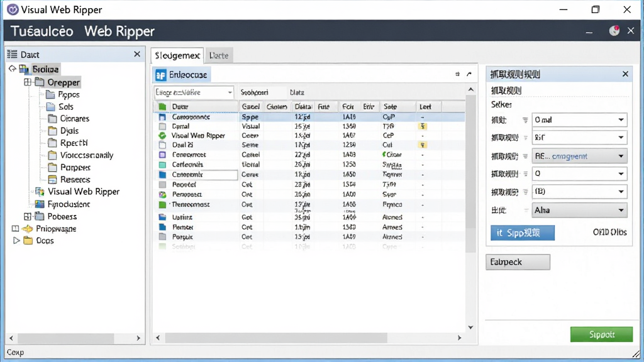This screenshot has height=362, width=644.
Task: Click the Gaoel column header
Action: point(250,107)
